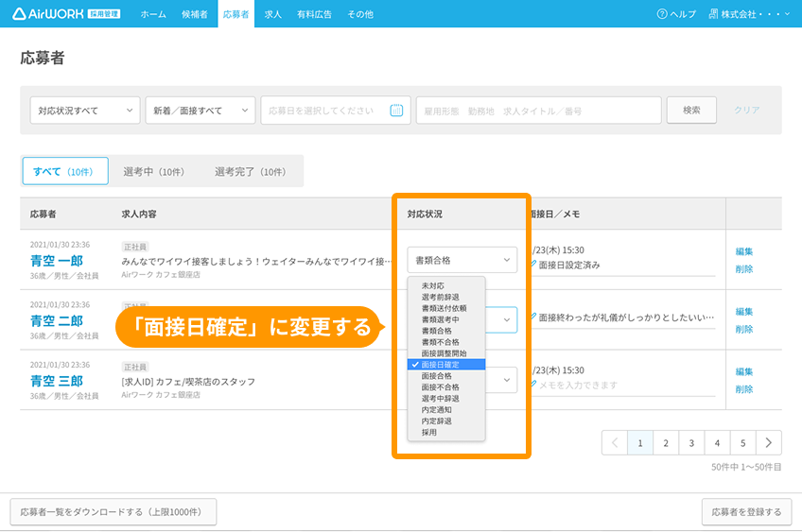Go to previous page arrow

coord(615,442)
